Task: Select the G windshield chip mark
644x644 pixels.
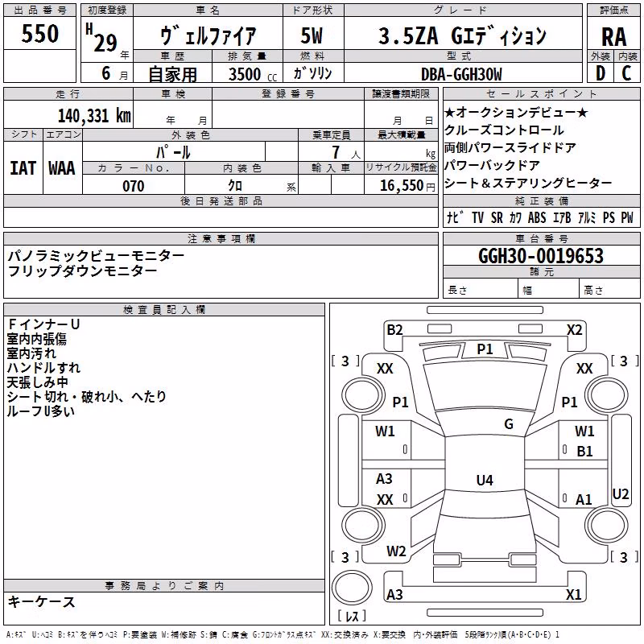Action: 509,424
